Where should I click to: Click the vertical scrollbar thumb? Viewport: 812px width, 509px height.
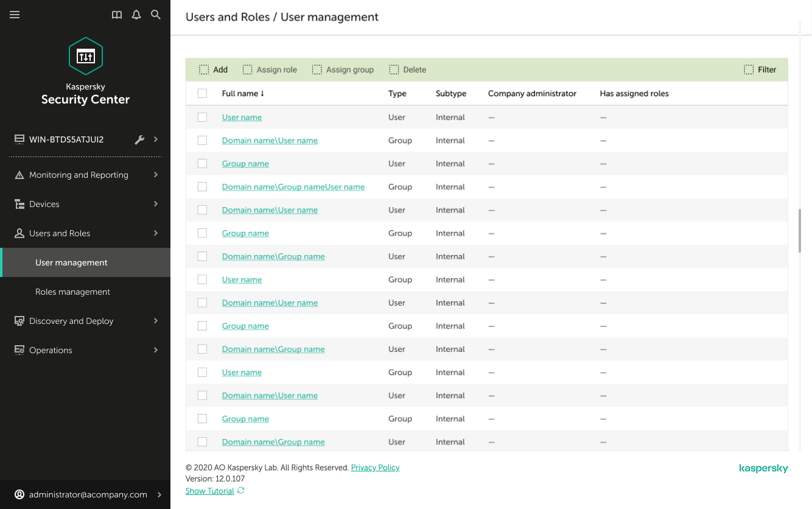800,230
